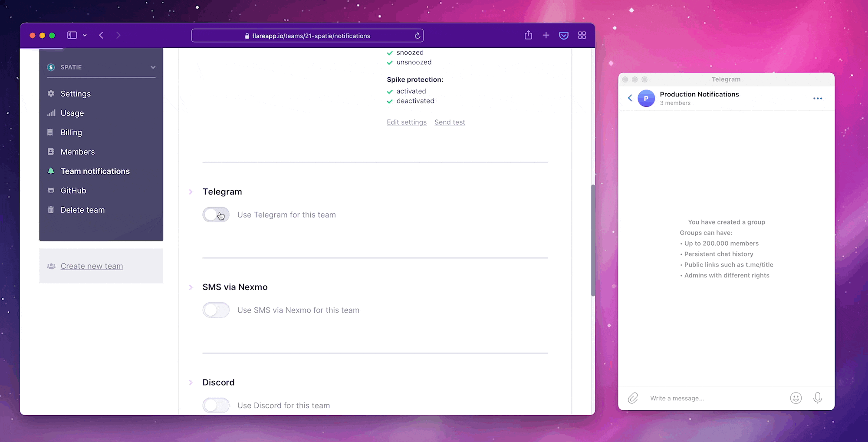Image resolution: width=868 pixels, height=442 pixels.
Task: Open Settings in the team menu
Action: click(x=76, y=94)
